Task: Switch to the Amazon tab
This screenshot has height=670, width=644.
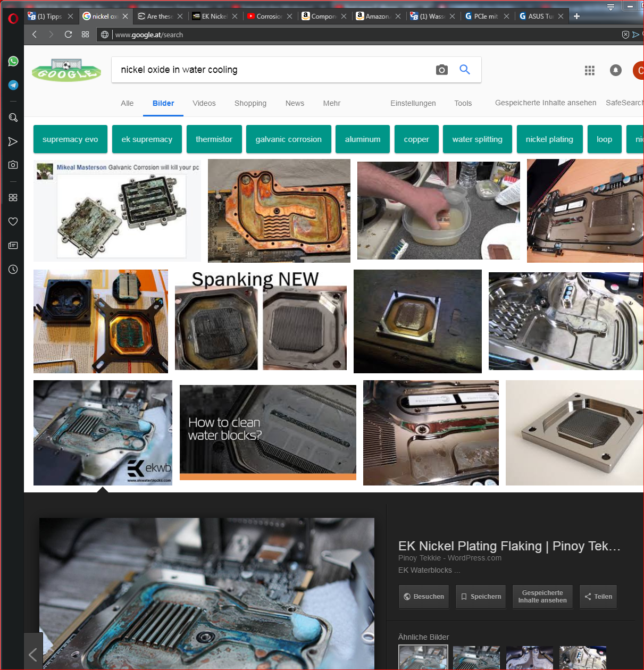Action: 378,16
